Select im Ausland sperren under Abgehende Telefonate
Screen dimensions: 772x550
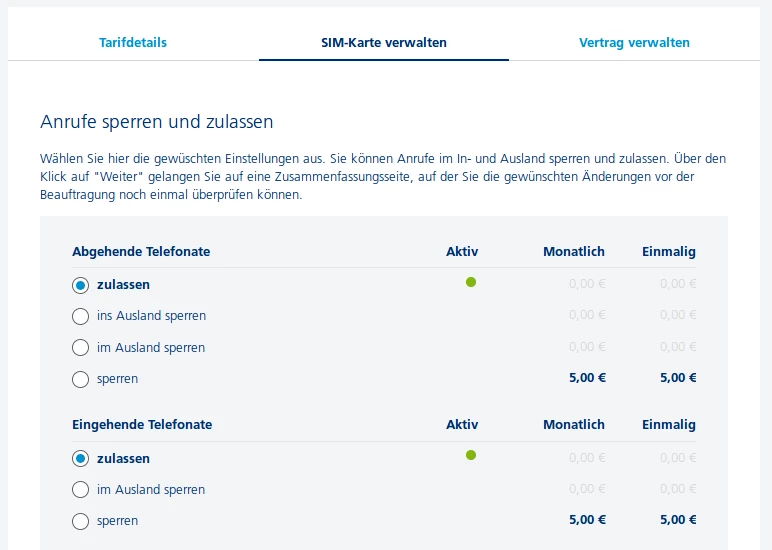[81, 348]
